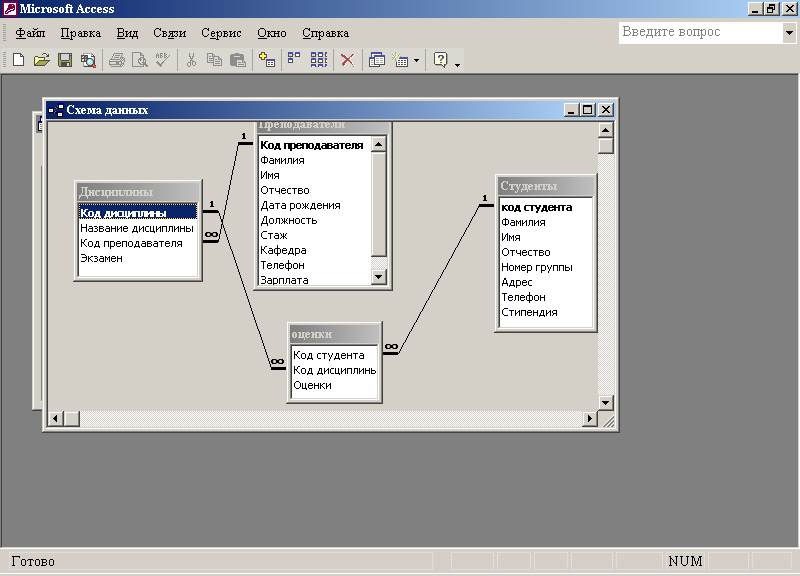Click schema vertical scrollbar down arrow

coord(605,403)
